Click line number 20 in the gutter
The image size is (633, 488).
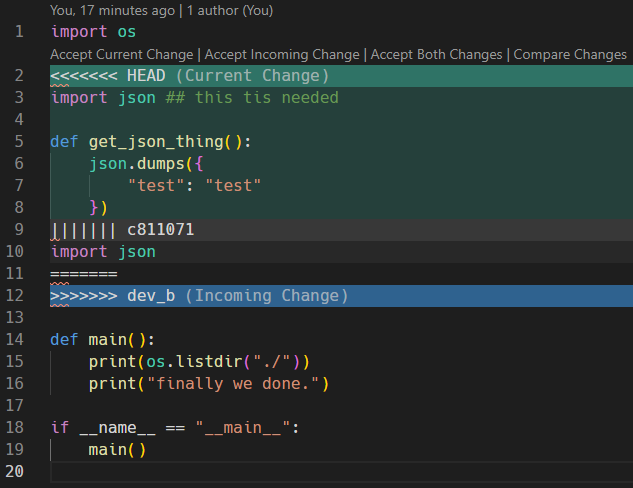click(x=15, y=472)
